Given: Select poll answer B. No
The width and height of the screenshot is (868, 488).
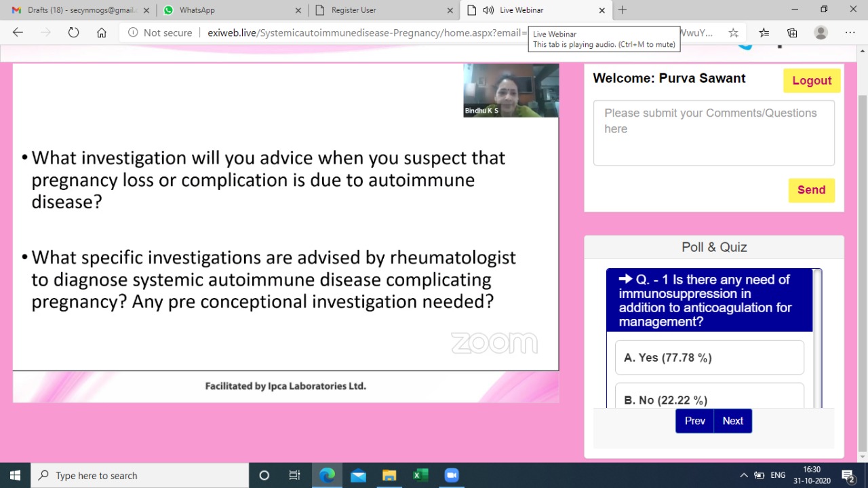Looking at the screenshot, I should coord(709,399).
